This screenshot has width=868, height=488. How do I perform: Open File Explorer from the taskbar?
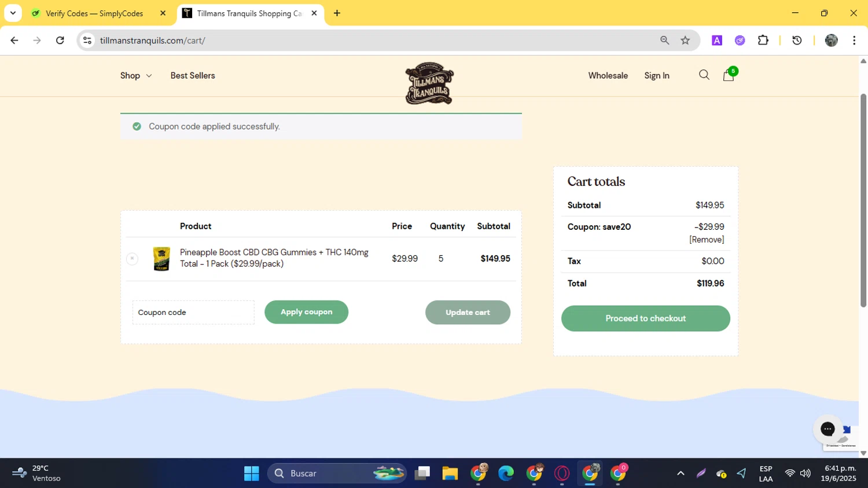click(x=450, y=474)
